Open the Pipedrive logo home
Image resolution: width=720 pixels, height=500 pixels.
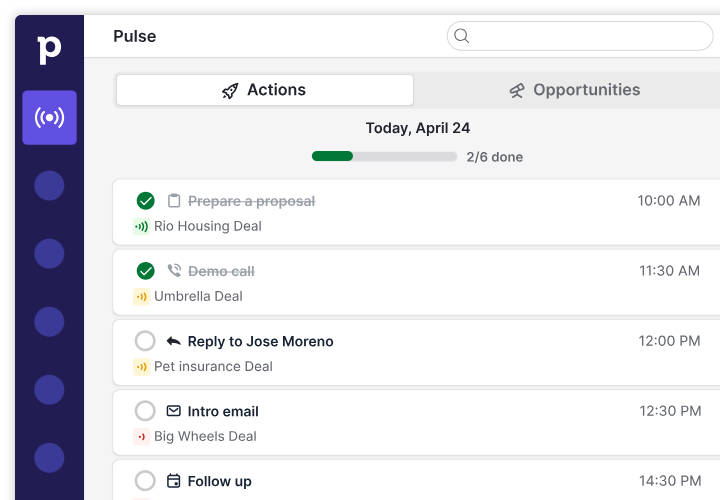pyautogui.click(x=49, y=50)
